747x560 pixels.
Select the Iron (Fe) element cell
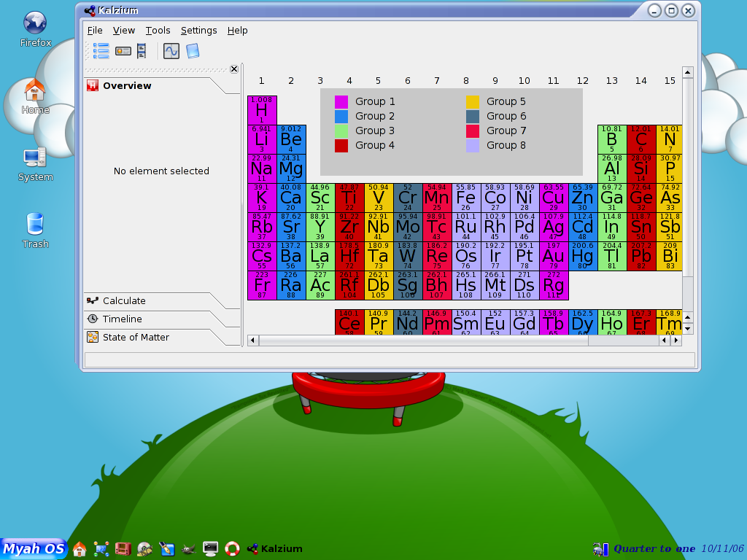pos(466,198)
